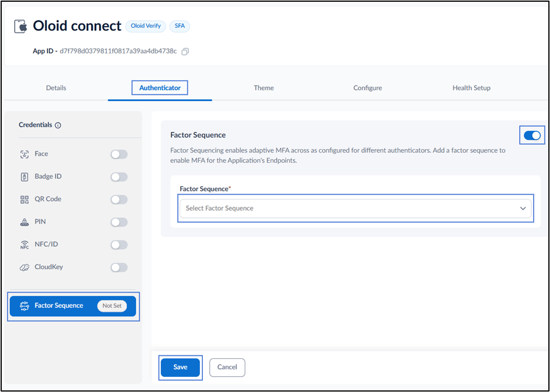This screenshot has height=392, width=550.
Task: Click the Badge ID icon
Action: 23,177
